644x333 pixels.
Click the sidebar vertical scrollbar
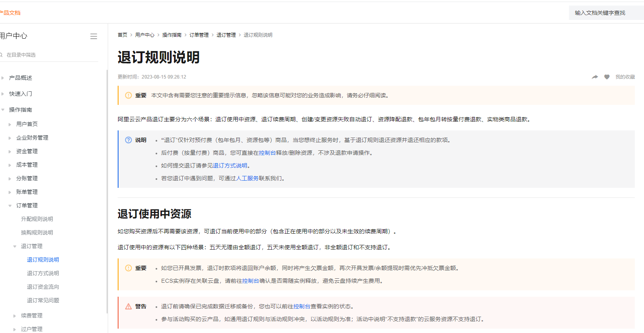click(x=107, y=191)
